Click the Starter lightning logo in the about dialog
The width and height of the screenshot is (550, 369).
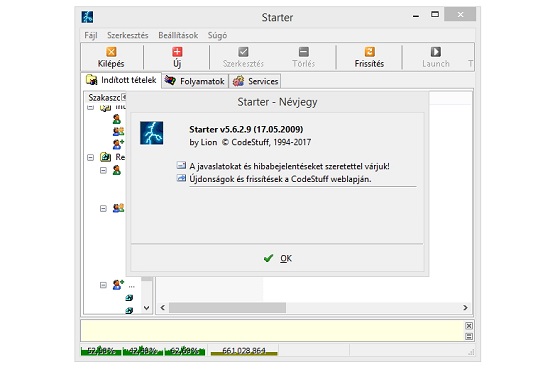[x=152, y=133]
